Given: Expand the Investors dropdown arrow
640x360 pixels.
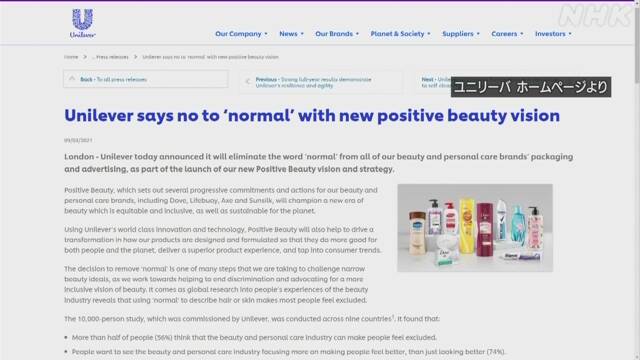Looking at the screenshot, I should coord(570,34).
